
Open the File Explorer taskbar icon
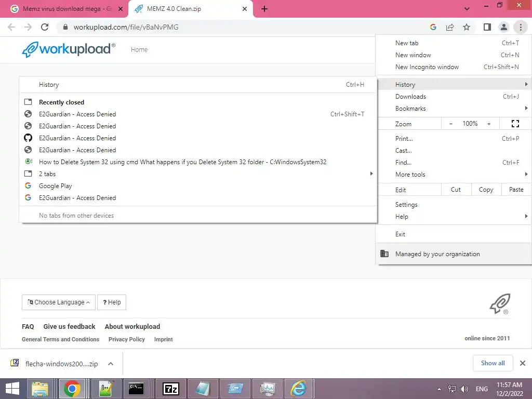pos(40,389)
